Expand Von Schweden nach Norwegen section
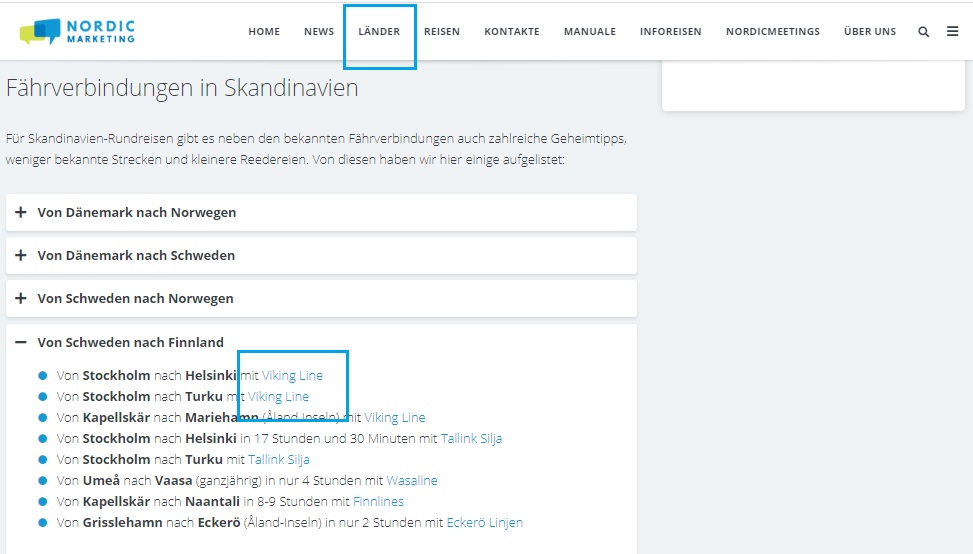 321,298
